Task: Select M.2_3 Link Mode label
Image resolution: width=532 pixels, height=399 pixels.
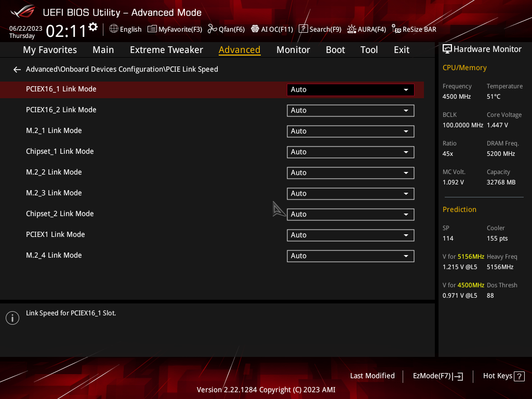Action: coord(54,193)
